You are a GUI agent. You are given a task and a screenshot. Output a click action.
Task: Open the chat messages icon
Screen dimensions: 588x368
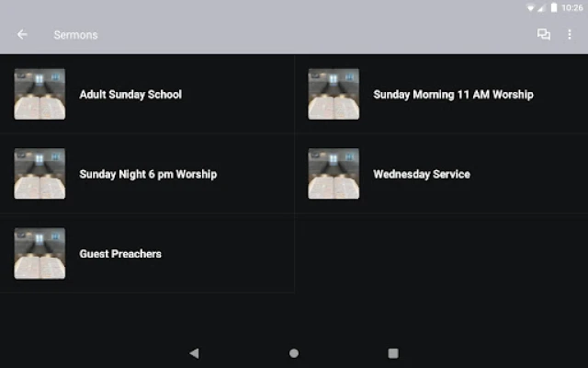pos(544,35)
